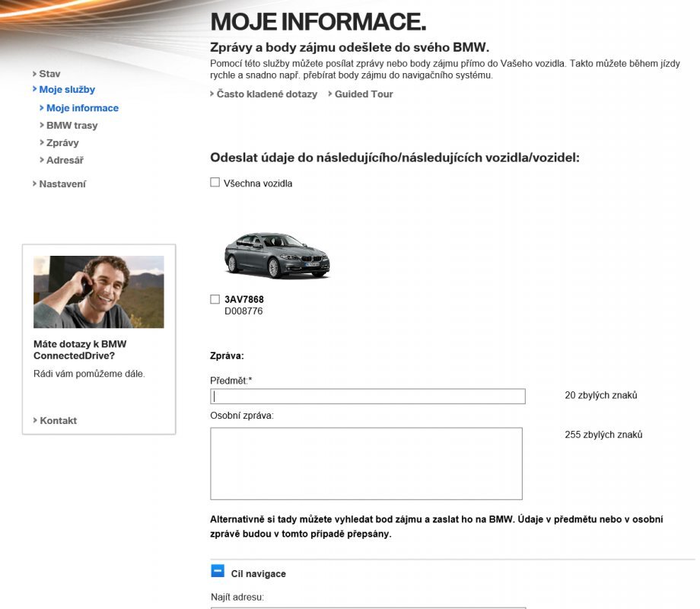Click the arrow icon before Guided Tour
The image size is (700, 609).
point(330,94)
